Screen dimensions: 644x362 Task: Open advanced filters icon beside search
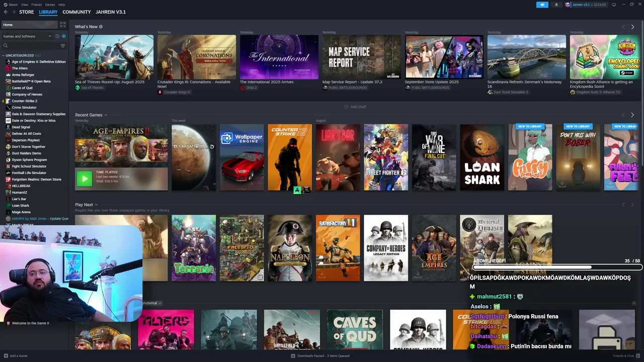click(x=63, y=46)
